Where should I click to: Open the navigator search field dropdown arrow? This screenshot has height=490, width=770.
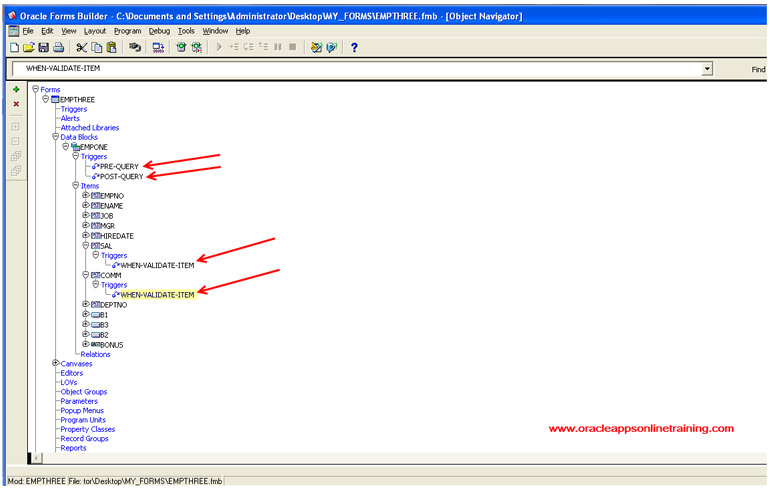[x=707, y=69]
